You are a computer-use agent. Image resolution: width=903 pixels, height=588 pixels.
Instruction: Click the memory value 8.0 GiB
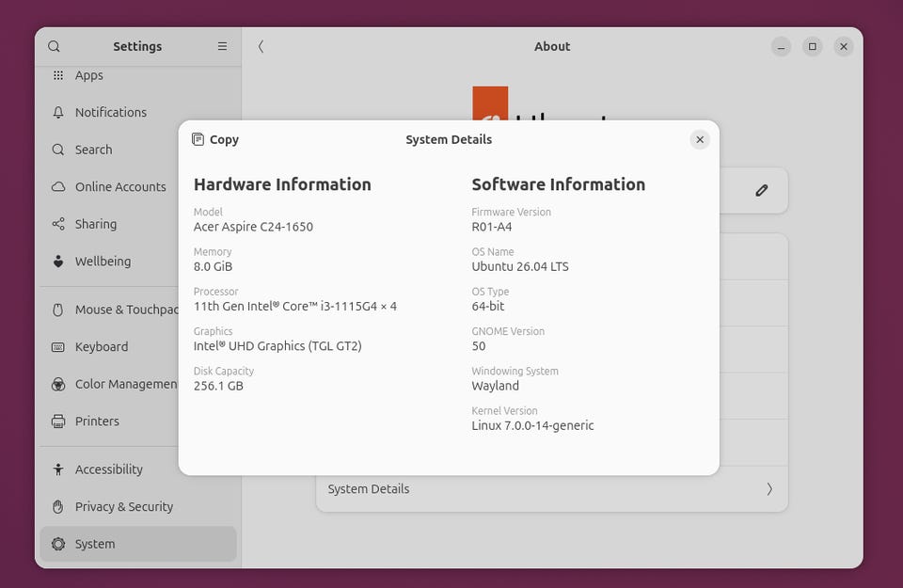pos(214,266)
